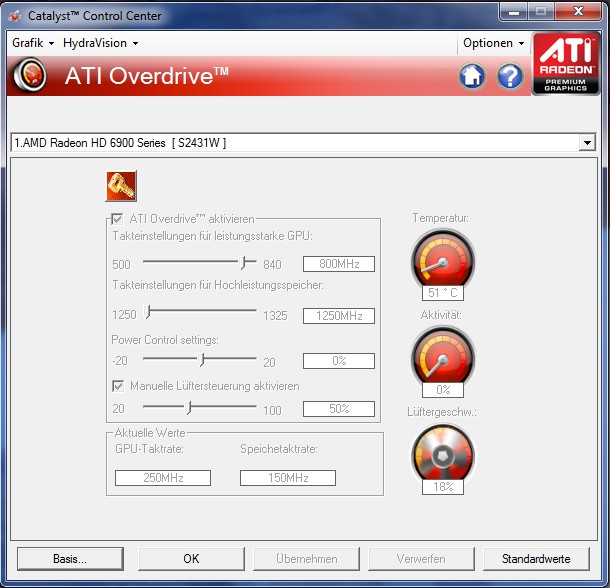Minimize the Catalyst Control Center window
The height and width of the screenshot is (588, 610).
coord(514,12)
